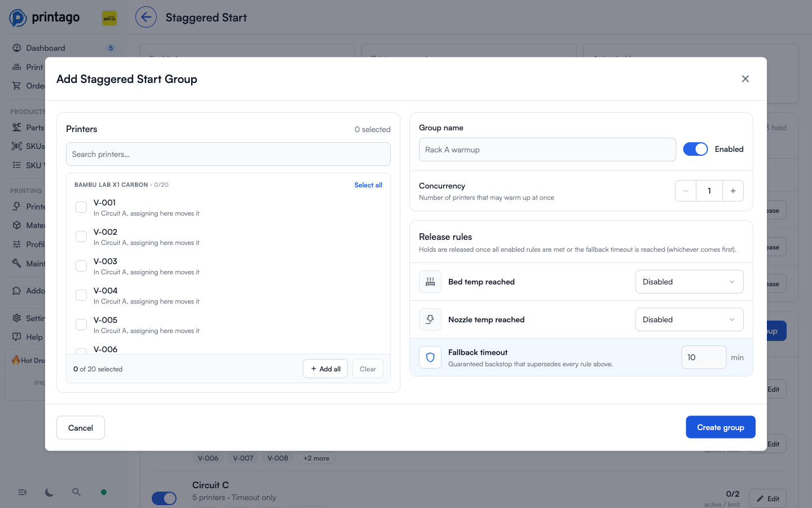Click the concurrency value field

click(709, 191)
